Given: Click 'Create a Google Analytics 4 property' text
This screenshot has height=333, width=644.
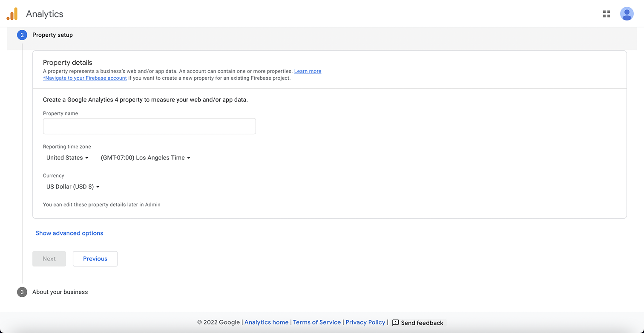Looking at the screenshot, I should [145, 100].
